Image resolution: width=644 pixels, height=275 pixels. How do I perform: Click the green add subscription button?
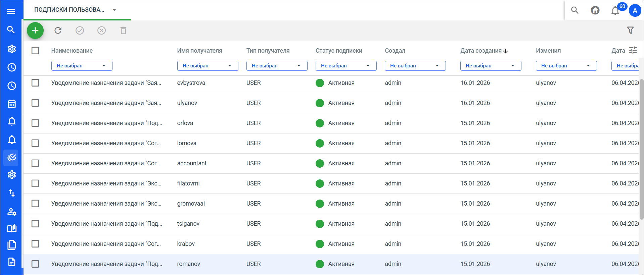click(35, 31)
